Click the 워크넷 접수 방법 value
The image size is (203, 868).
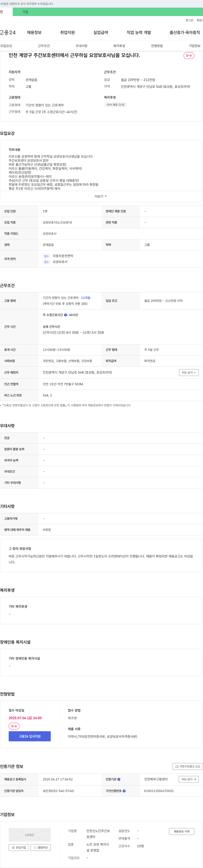[72, 718]
